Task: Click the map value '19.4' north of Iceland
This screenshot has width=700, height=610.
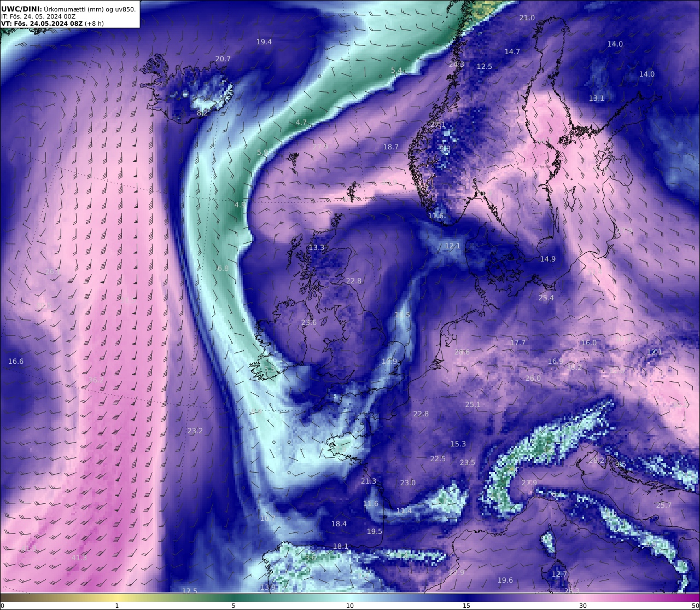Action: (x=264, y=42)
